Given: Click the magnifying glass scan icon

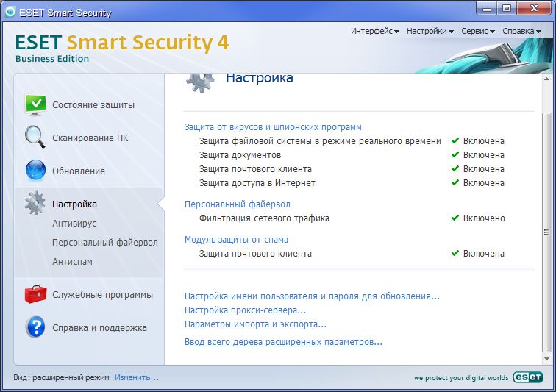Looking at the screenshot, I should coord(35,137).
